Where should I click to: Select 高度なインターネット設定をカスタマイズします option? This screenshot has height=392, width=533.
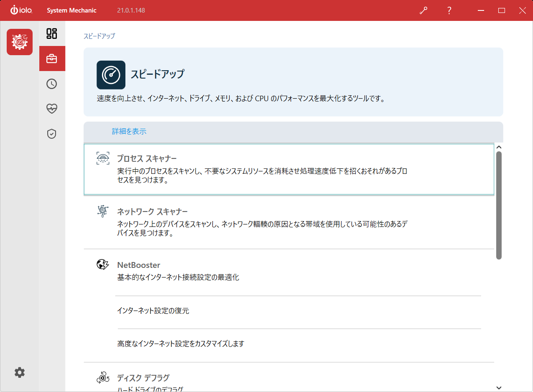tap(181, 344)
